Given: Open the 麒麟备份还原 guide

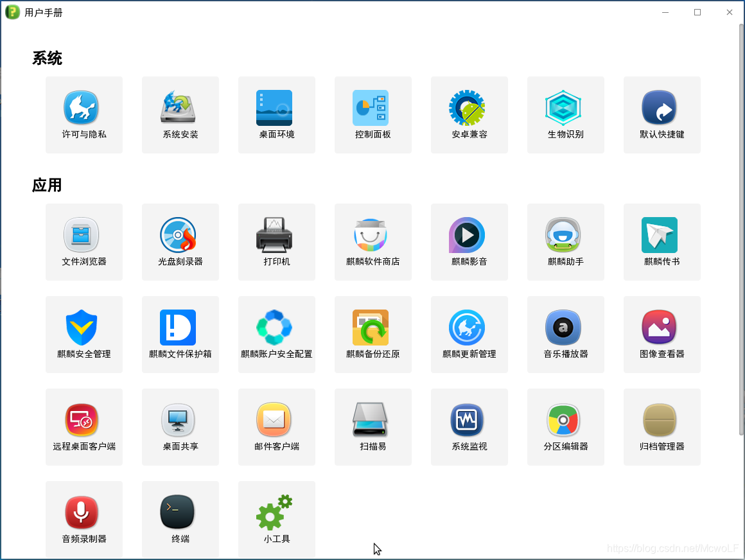Looking at the screenshot, I should click(373, 335).
